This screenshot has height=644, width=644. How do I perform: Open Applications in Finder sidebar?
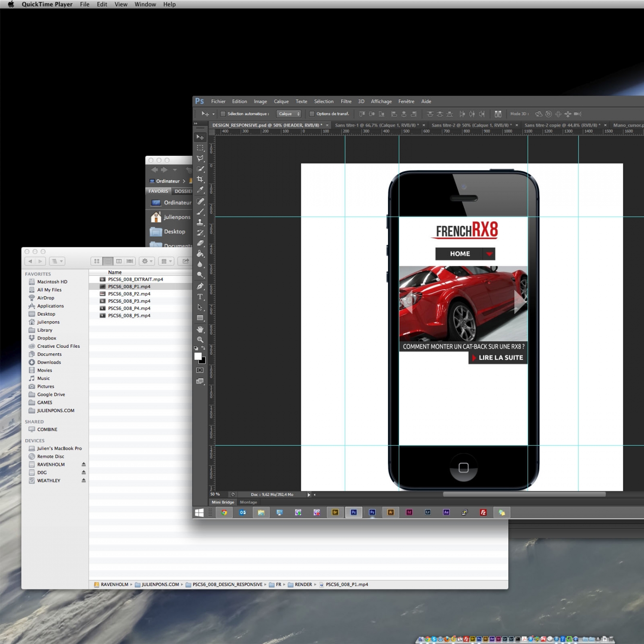[x=50, y=306]
